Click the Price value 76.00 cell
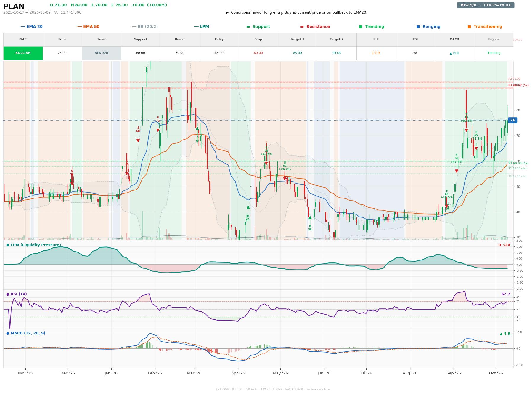 click(62, 53)
